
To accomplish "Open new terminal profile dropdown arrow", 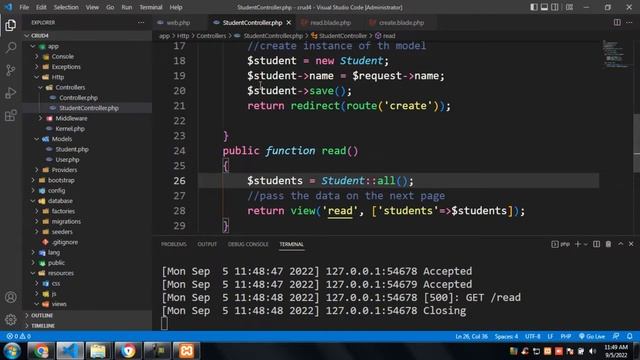I will coord(586,244).
